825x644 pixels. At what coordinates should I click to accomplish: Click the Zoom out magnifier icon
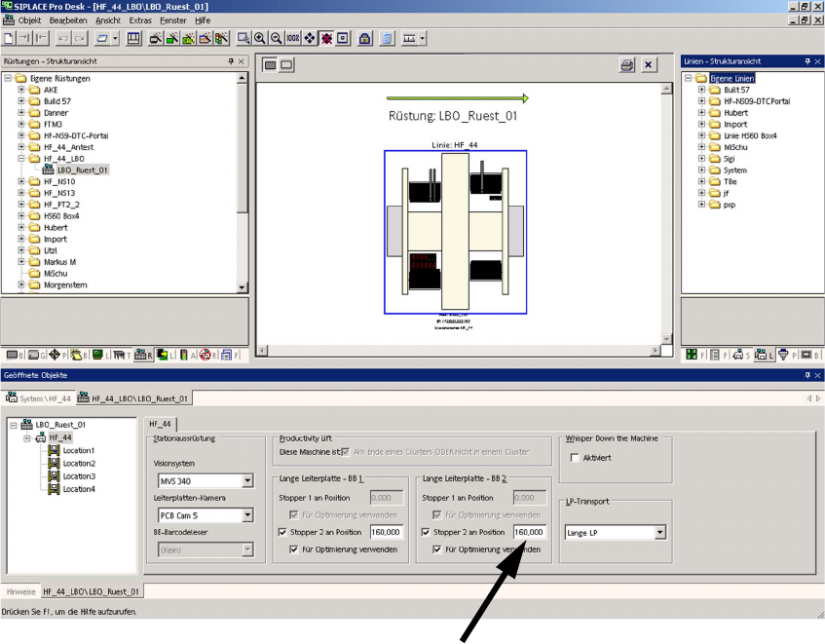(276, 38)
